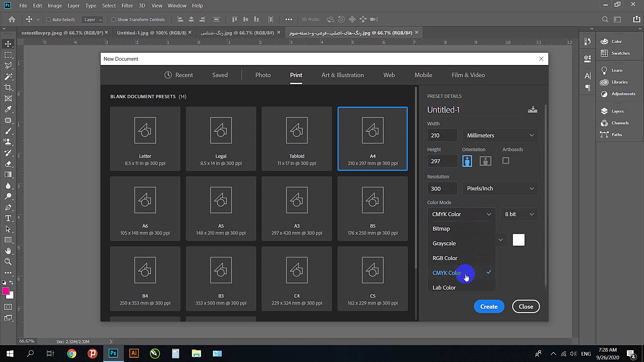Select the Zoom tool
Image resolution: width=644 pixels, height=362 pixels.
pyautogui.click(x=8, y=262)
